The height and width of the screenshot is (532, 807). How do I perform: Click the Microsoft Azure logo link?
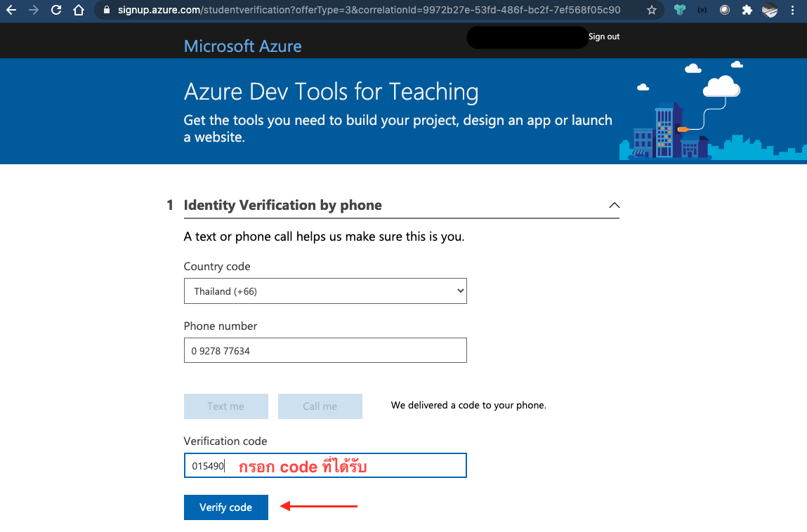point(243,46)
